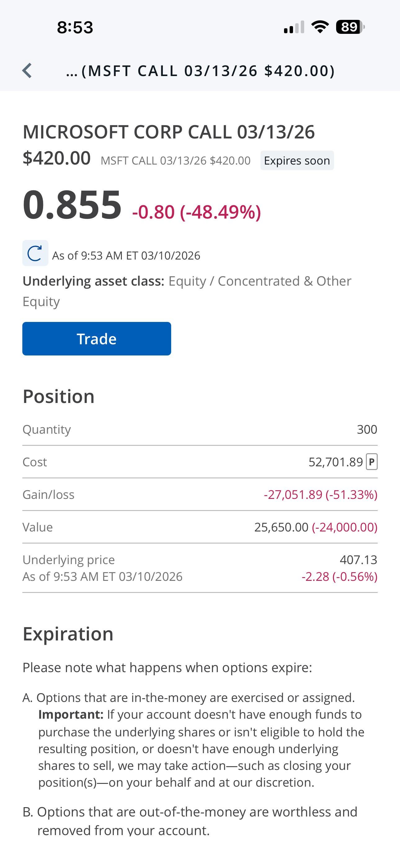Select the Cost value 52,701.89
Viewport: 400px width, 868px height.
tap(336, 462)
